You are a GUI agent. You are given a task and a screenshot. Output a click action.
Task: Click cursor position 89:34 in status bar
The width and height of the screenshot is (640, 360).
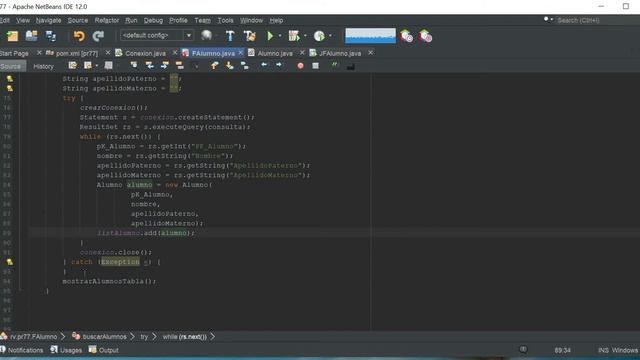(x=562, y=350)
